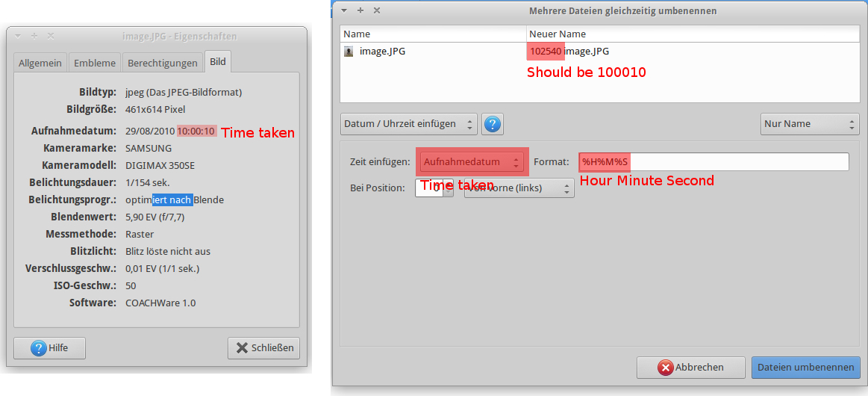Expand the Datum / Uhrzeit einfügen dropdown
Image resolution: width=868 pixels, height=396 pixels.
click(408, 124)
